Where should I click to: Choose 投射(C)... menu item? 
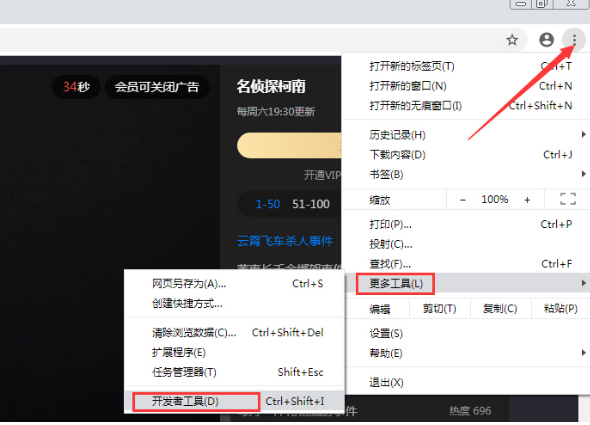(x=467, y=244)
